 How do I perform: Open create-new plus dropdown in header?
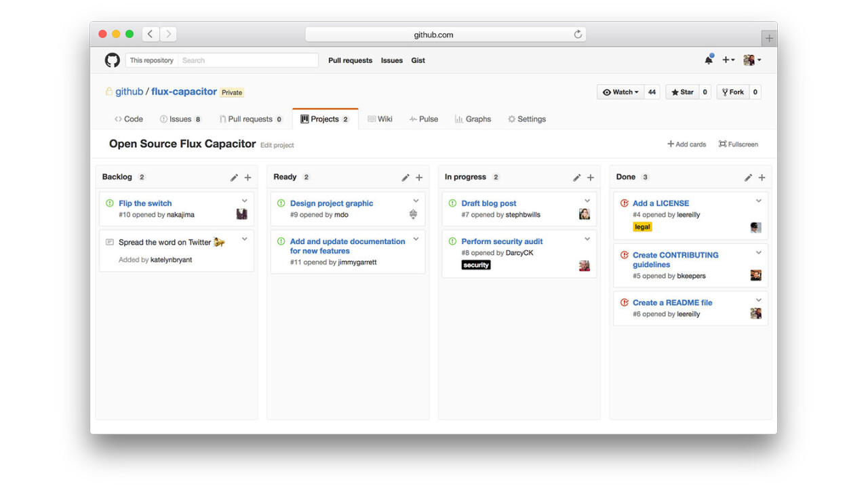pos(728,60)
